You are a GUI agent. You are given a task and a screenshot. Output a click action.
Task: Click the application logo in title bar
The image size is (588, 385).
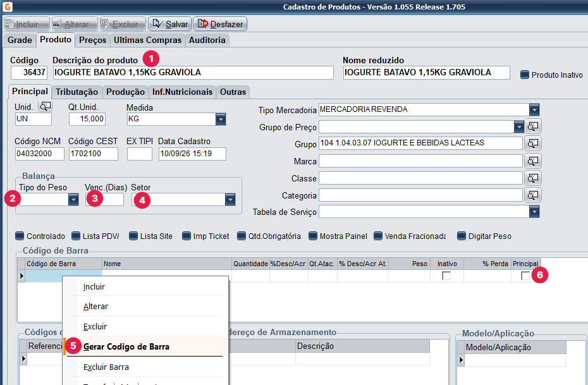coord(7,6)
